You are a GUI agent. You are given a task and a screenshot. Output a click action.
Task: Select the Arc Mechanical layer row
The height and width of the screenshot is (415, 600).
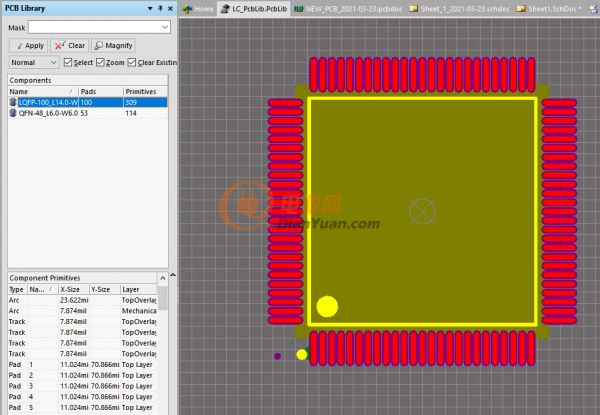(x=82, y=311)
